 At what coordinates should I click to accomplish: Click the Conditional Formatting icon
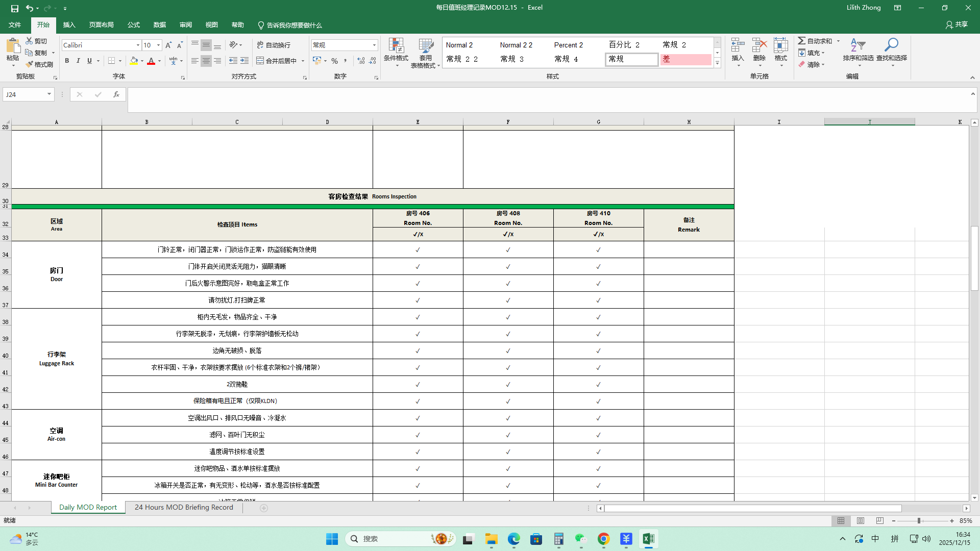point(396,46)
